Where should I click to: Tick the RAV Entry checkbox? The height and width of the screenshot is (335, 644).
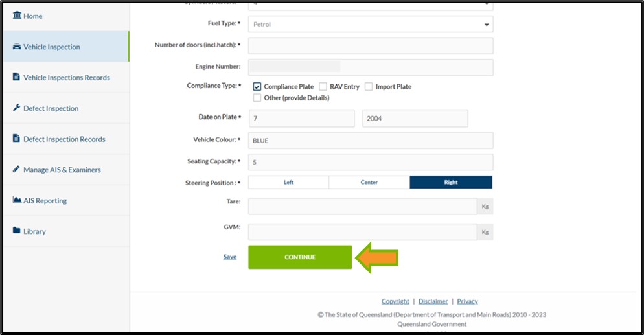pyautogui.click(x=323, y=86)
